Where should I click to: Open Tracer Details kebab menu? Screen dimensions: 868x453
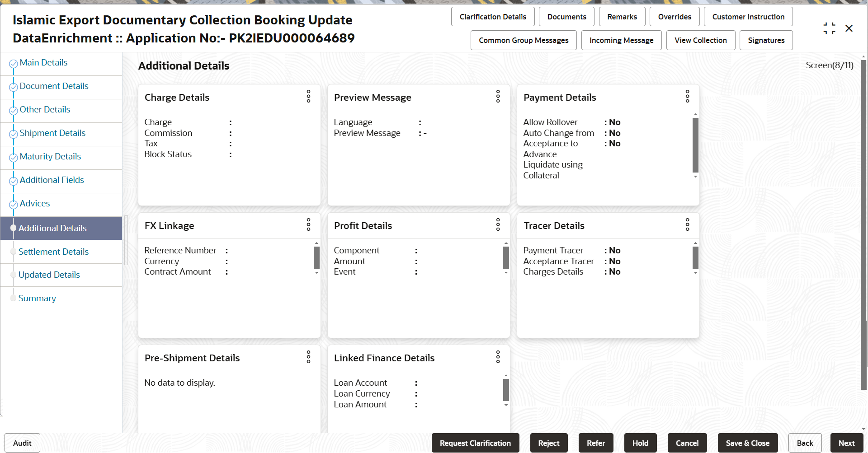click(x=687, y=224)
